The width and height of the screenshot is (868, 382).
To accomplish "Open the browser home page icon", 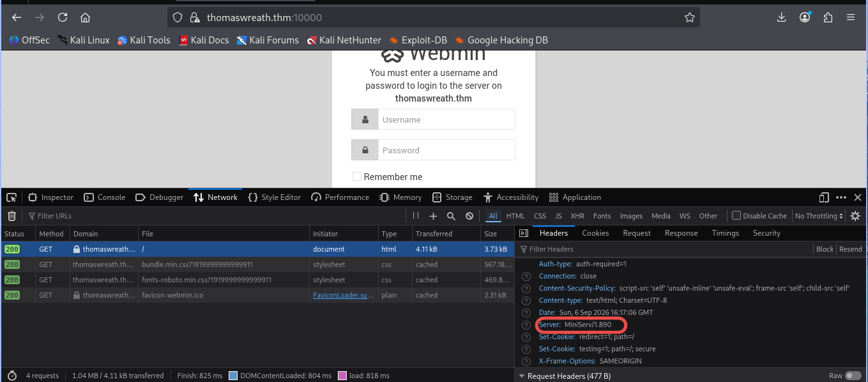I will click(85, 17).
